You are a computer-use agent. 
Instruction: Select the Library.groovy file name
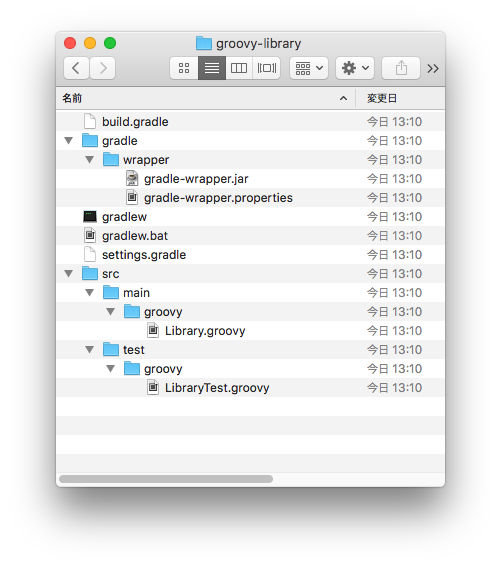tap(205, 331)
